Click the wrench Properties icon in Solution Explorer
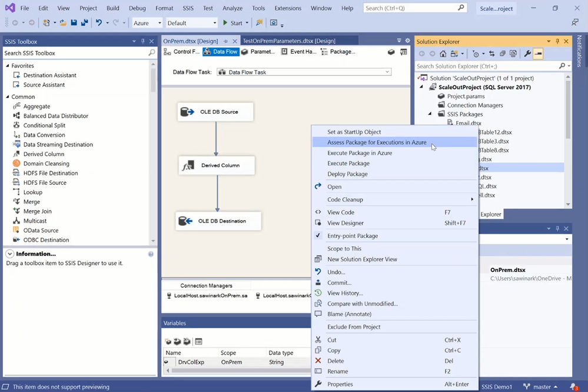 (x=527, y=54)
